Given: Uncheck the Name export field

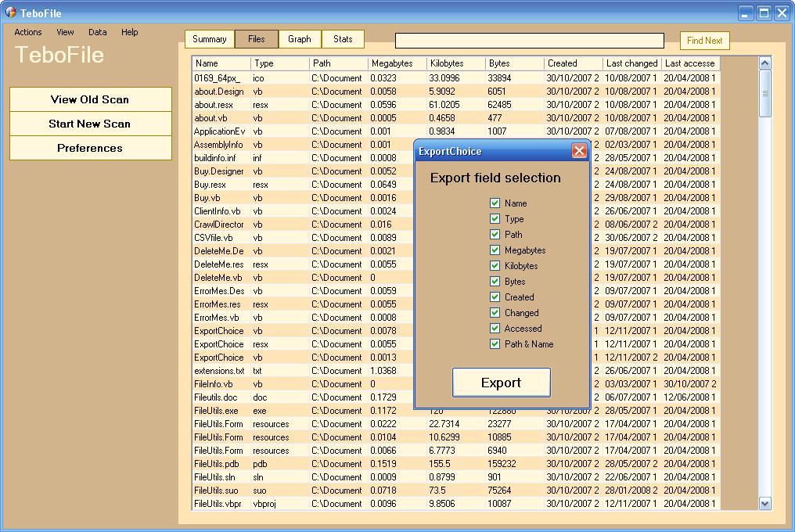Looking at the screenshot, I should (x=495, y=203).
